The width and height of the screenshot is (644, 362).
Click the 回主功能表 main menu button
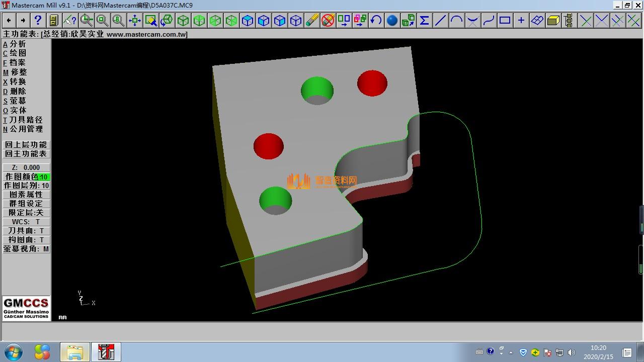pyautogui.click(x=26, y=154)
